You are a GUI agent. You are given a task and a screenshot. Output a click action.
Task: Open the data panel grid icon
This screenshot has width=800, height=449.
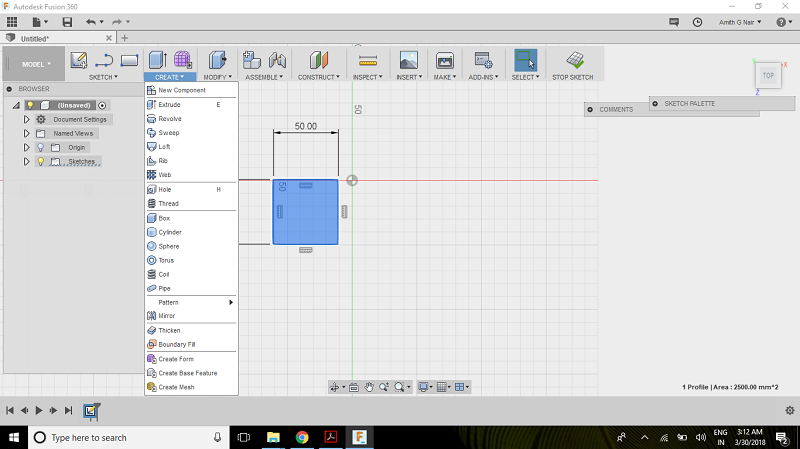12,22
